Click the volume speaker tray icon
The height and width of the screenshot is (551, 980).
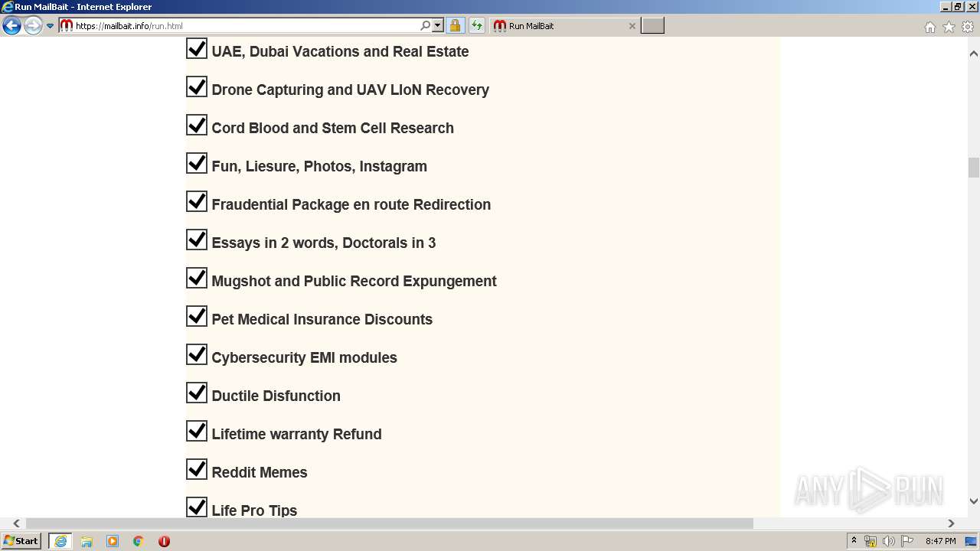point(889,541)
